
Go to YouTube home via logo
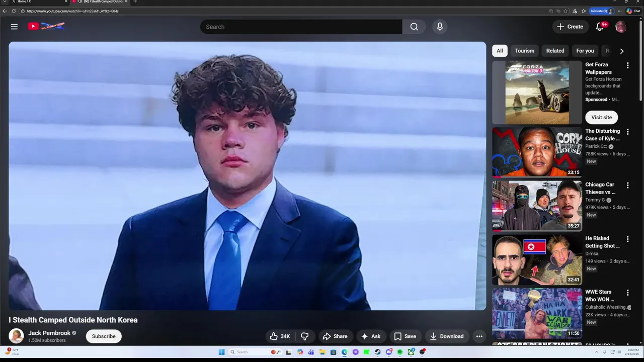coord(46,26)
